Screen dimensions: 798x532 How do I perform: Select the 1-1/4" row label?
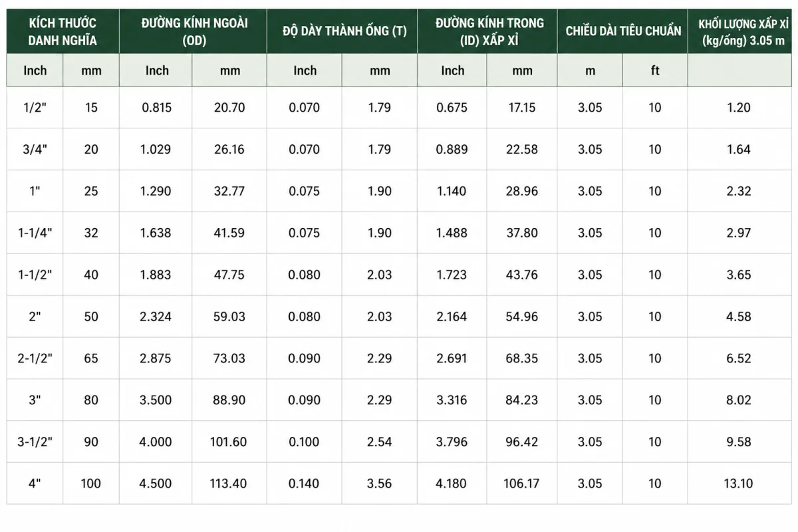coord(35,233)
